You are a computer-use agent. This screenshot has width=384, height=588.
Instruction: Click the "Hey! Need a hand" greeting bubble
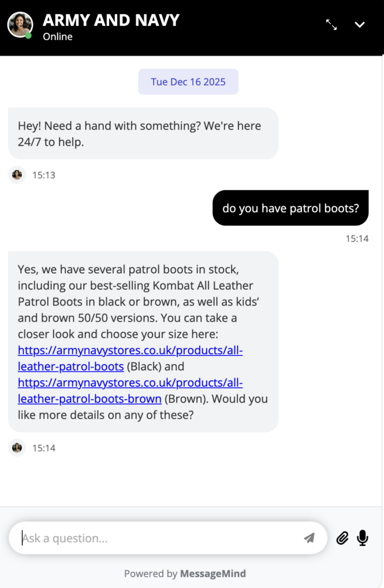pyautogui.click(x=143, y=134)
